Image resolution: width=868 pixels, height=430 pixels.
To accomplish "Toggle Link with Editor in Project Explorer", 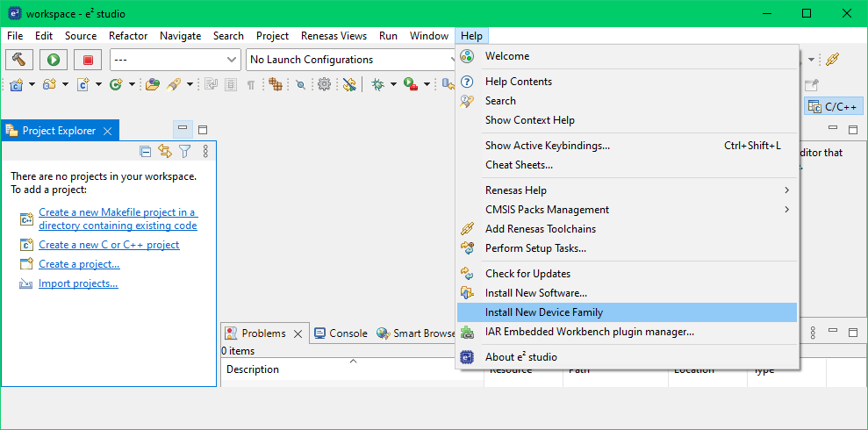I will pos(165,152).
